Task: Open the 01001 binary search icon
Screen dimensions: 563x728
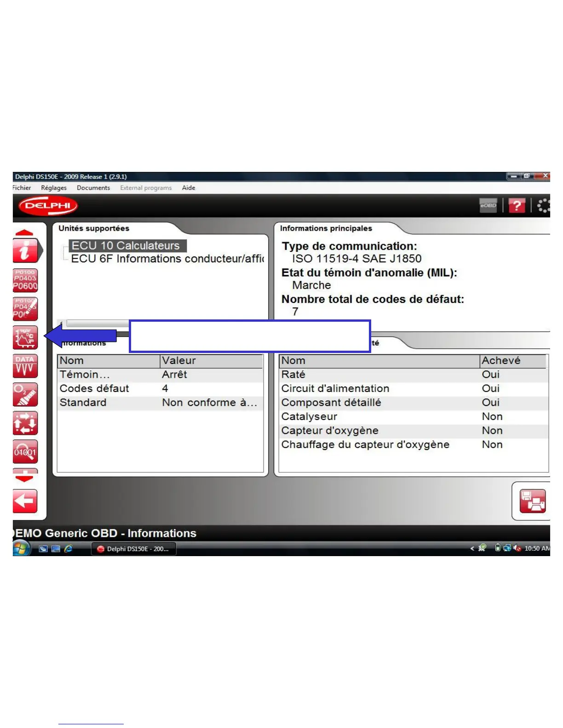Action: 25,452
